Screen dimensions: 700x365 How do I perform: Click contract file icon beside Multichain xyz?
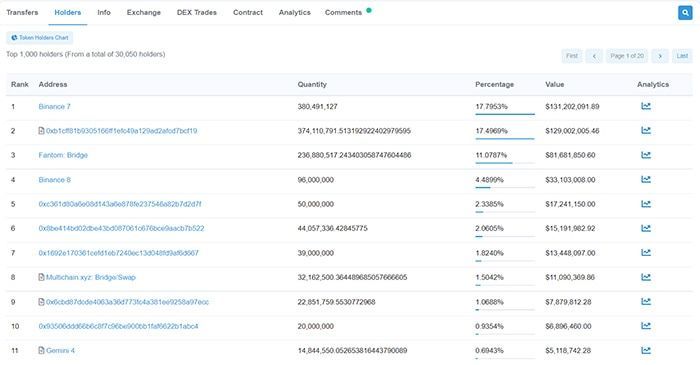coord(42,277)
